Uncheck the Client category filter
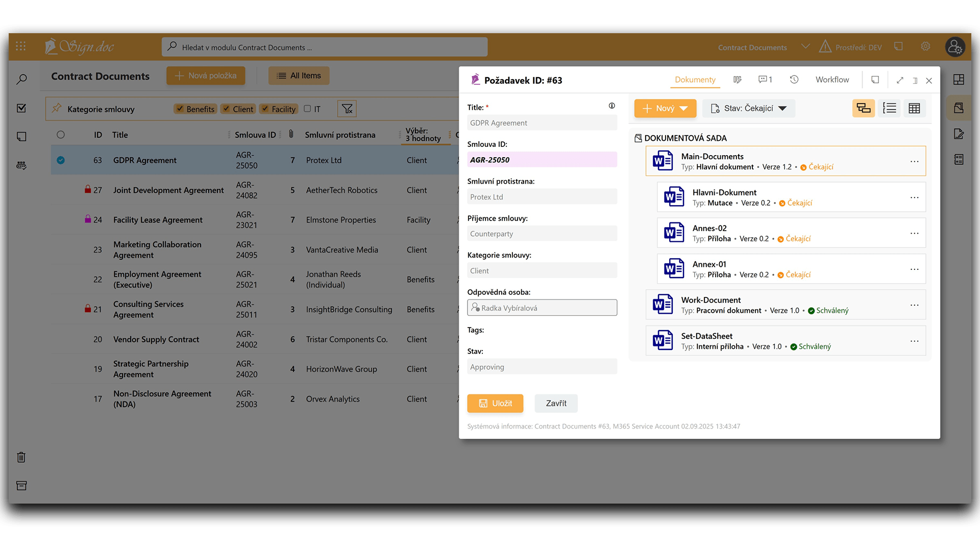980x551 pixels. [x=226, y=109]
